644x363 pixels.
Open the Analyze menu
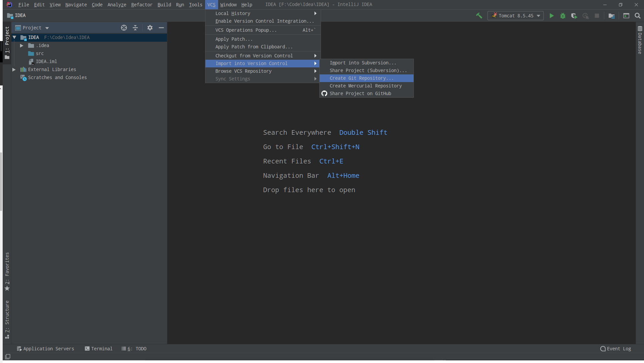pos(117,5)
